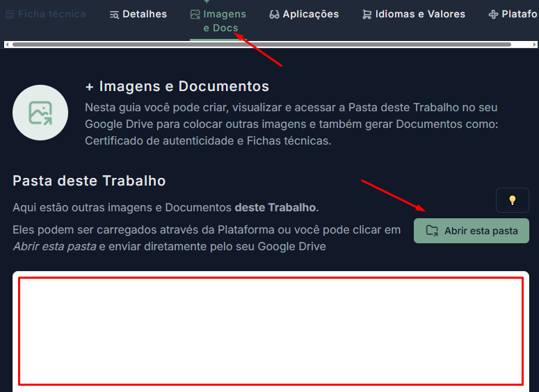539x392 pixels.
Task: Click the horizontal scrollbar thumb under the tabs
Action: pyautogui.click(x=262, y=44)
